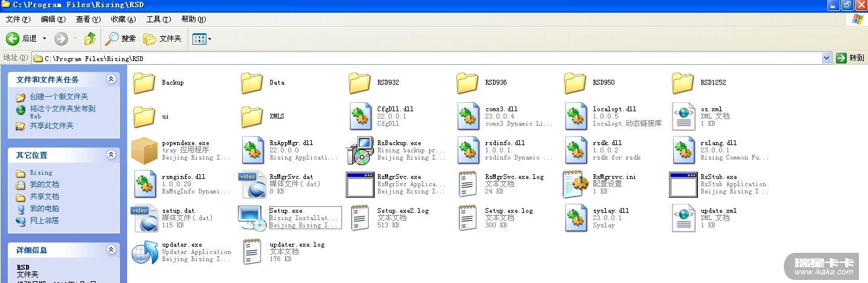
Task: Select the update.xml file icon
Action: [684, 218]
